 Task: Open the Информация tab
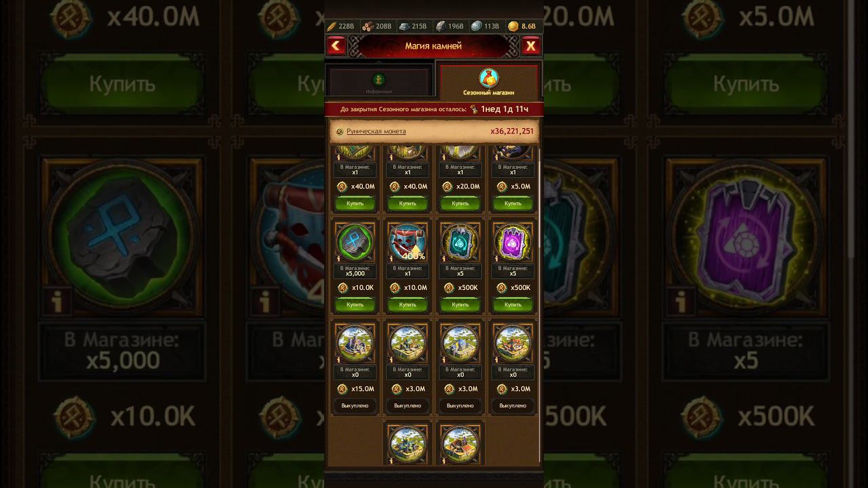click(x=379, y=82)
